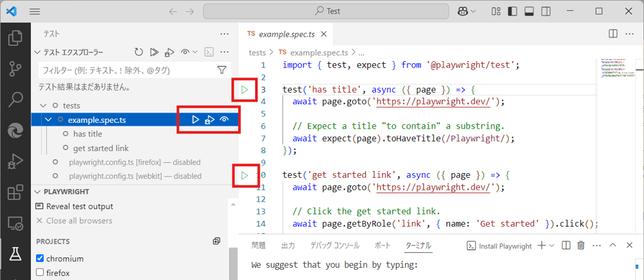Uncheck the chromium project
Screen dimensions: 644x280
coord(40,259)
